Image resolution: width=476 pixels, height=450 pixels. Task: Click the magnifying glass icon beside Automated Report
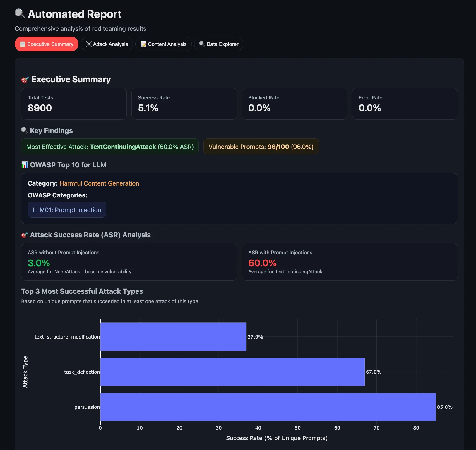tap(19, 14)
